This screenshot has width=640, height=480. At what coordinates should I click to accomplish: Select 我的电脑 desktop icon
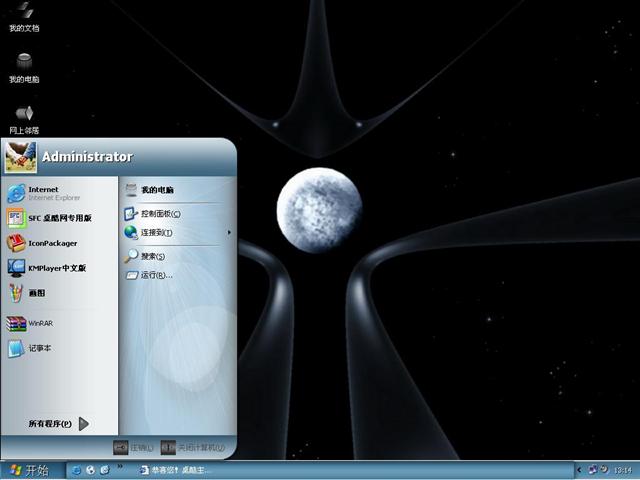[x=24, y=66]
